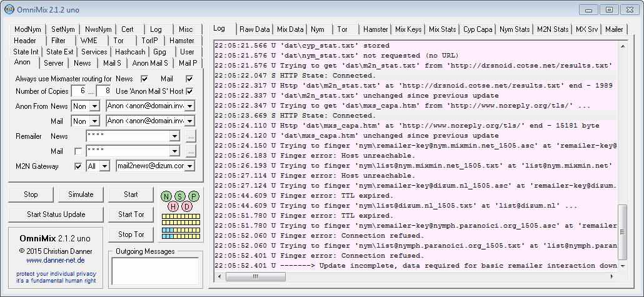Open the www.danner-net.de link

tap(56, 261)
